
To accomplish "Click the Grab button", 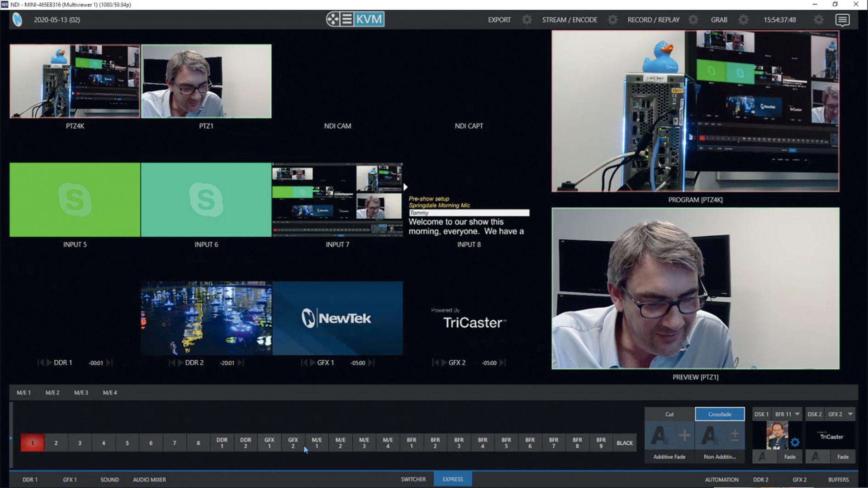I will coord(719,20).
